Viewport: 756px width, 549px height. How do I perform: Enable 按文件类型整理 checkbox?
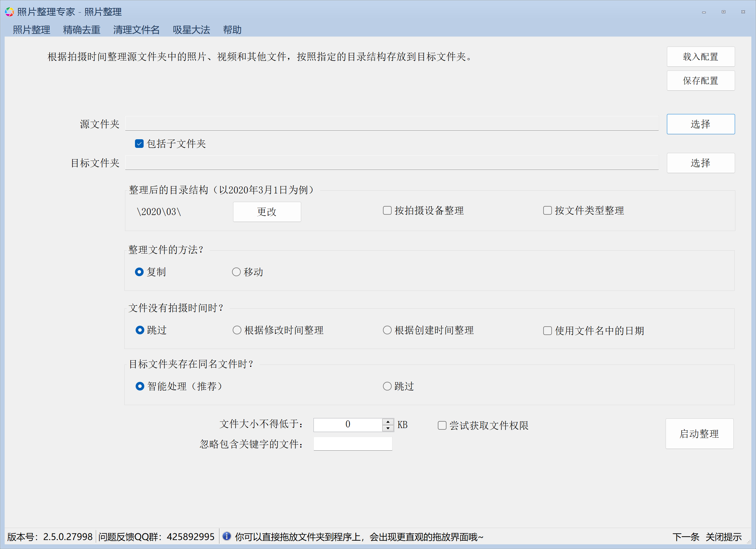pyautogui.click(x=547, y=211)
